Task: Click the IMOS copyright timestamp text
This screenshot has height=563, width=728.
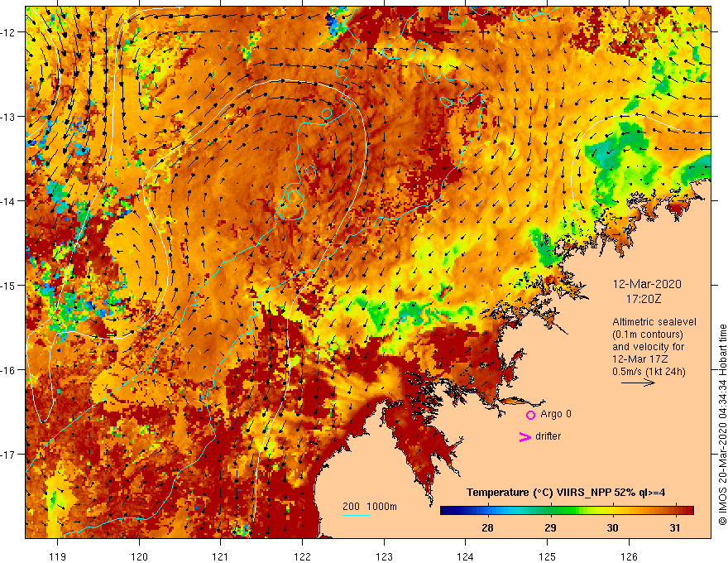Action: coord(722,426)
